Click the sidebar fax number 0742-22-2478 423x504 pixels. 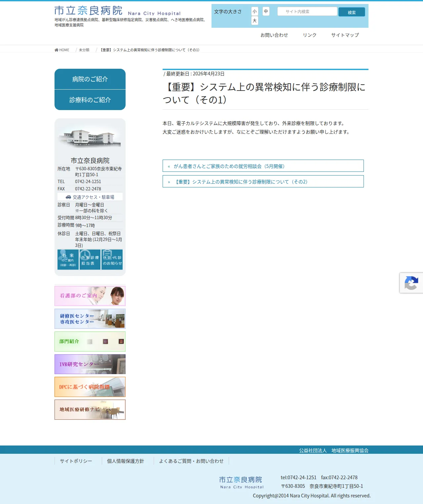coord(88,189)
